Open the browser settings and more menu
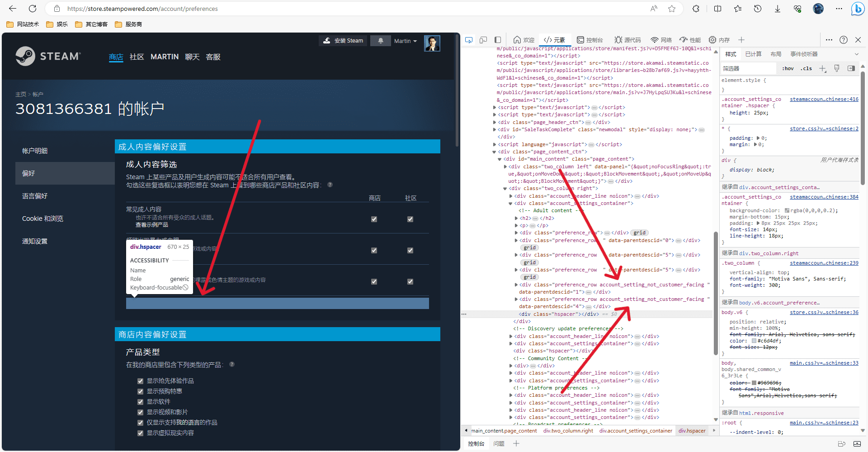The image size is (868, 452). (839, 9)
